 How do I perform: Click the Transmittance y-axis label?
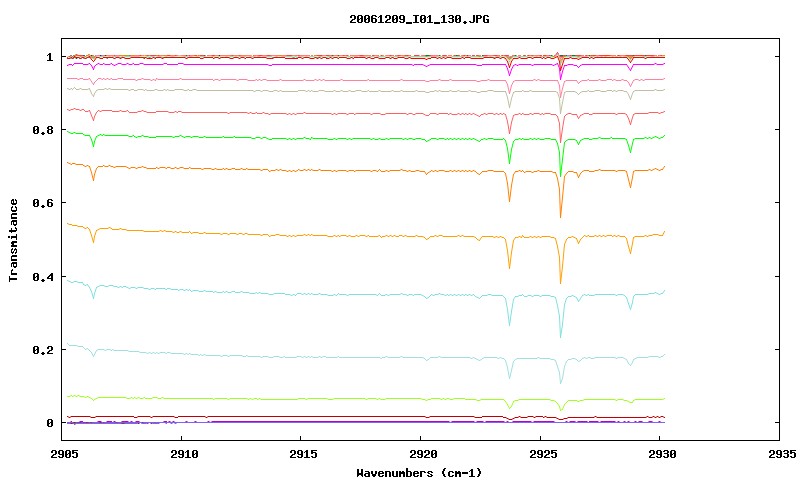(13, 240)
